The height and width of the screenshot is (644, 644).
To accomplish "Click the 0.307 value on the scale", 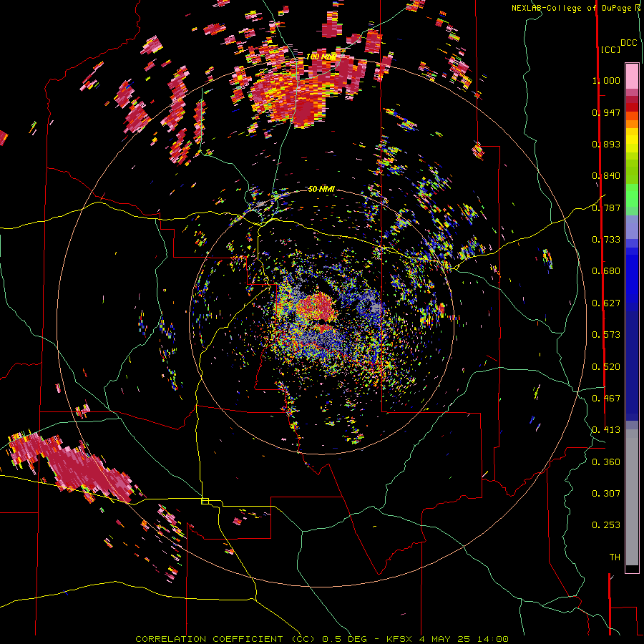I will 606,494.
